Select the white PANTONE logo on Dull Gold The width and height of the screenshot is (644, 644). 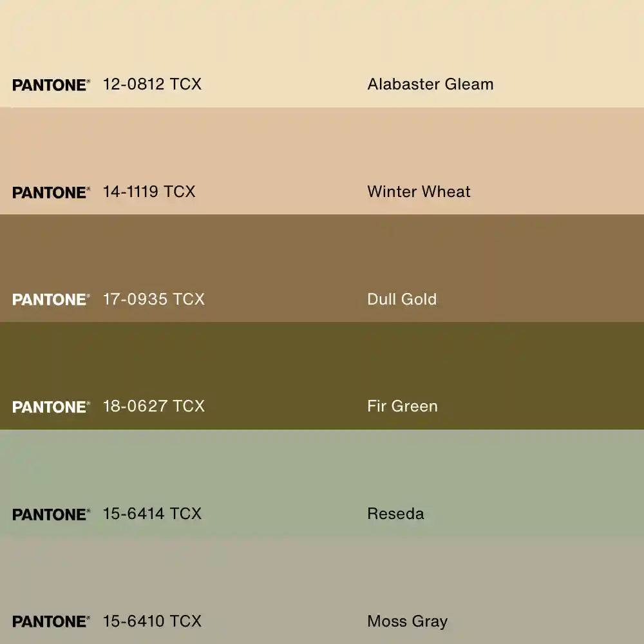click(51, 299)
